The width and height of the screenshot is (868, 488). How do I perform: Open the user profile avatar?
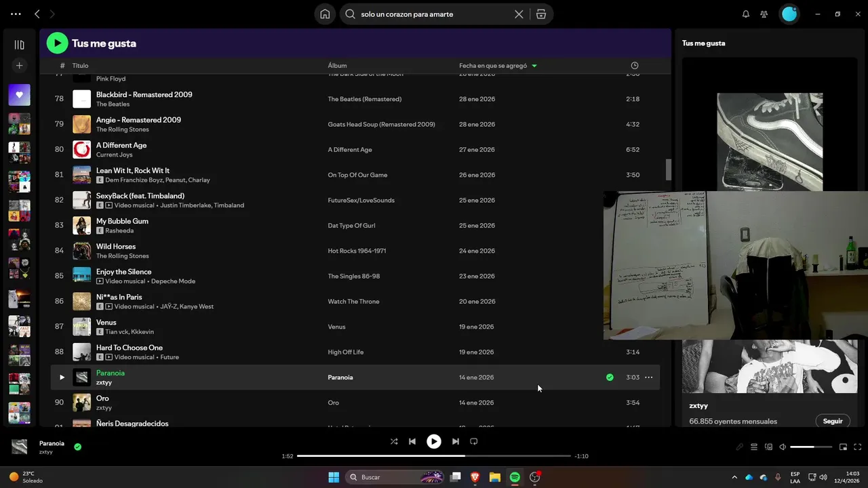789,14
